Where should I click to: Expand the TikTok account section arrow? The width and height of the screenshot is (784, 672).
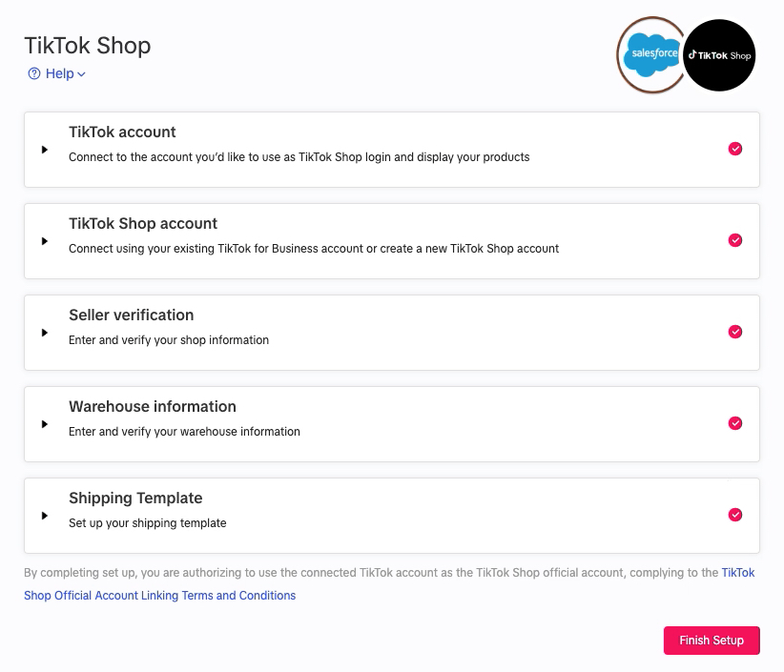point(45,150)
